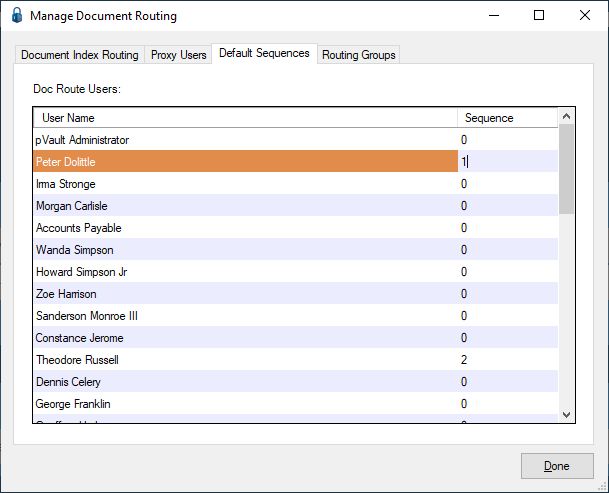Click the vertical scrollbar thumb in the user list
The height and width of the screenshot is (493, 609).
566,169
